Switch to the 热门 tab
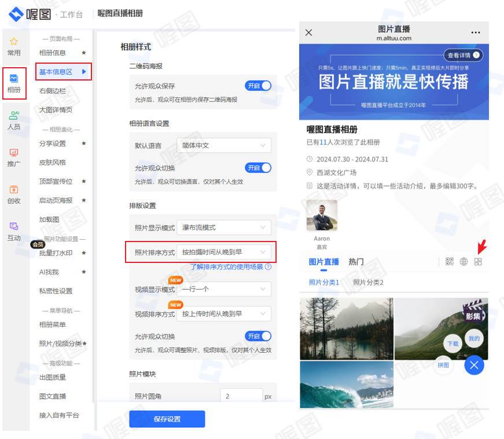Image resolution: width=504 pixels, height=439 pixels. tap(356, 262)
